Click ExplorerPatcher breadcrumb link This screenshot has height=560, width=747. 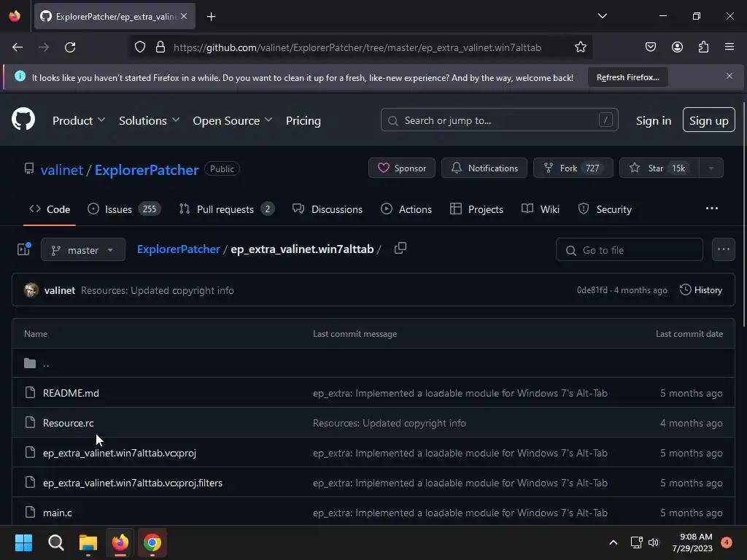coord(178,249)
